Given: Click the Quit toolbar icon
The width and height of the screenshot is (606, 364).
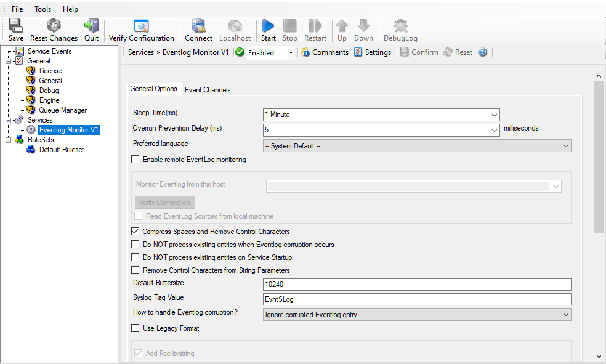Looking at the screenshot, I should point(91,26).
